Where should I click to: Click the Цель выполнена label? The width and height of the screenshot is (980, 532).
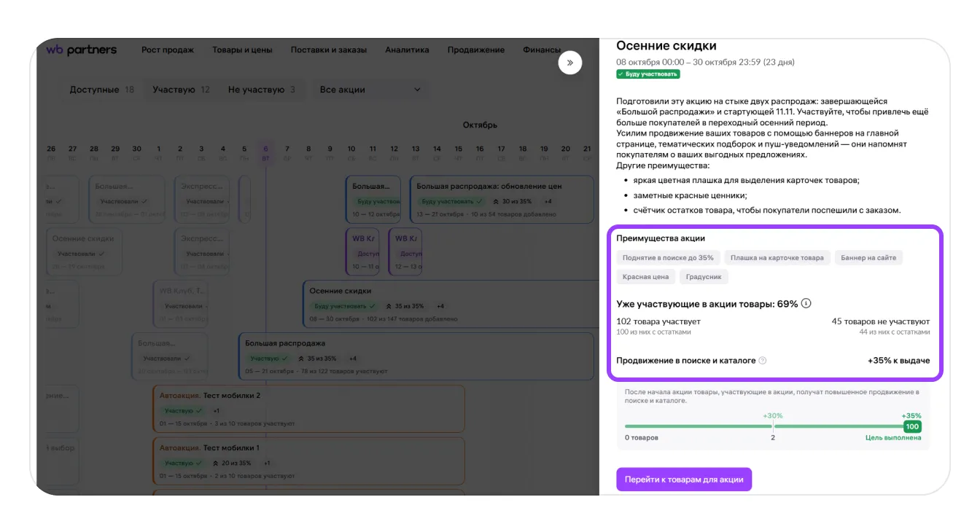coord(893,438)
